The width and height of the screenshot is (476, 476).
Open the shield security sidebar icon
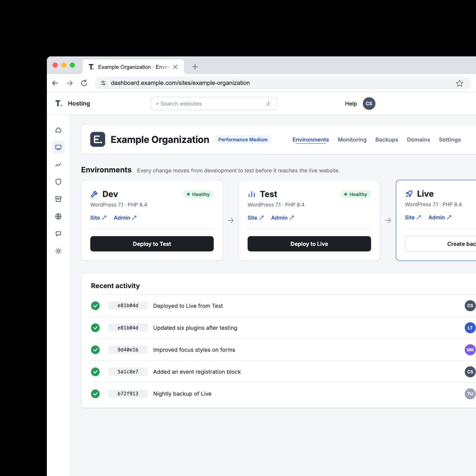click(x=58, y=182)
